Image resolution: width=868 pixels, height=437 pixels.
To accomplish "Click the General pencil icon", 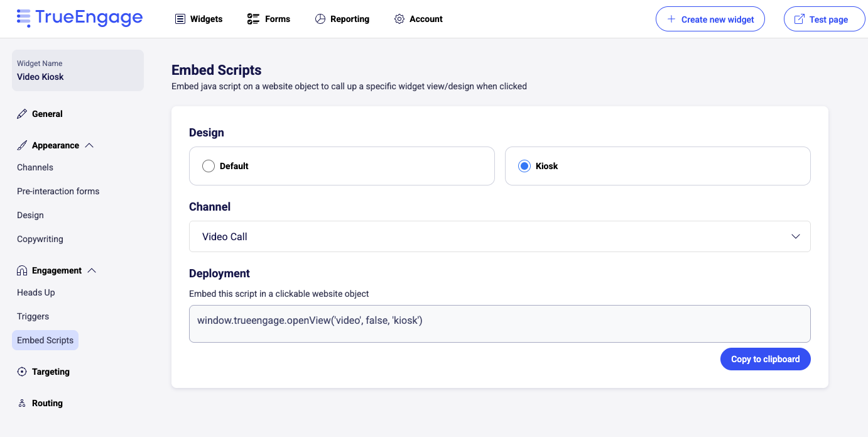I will (22, 114).
